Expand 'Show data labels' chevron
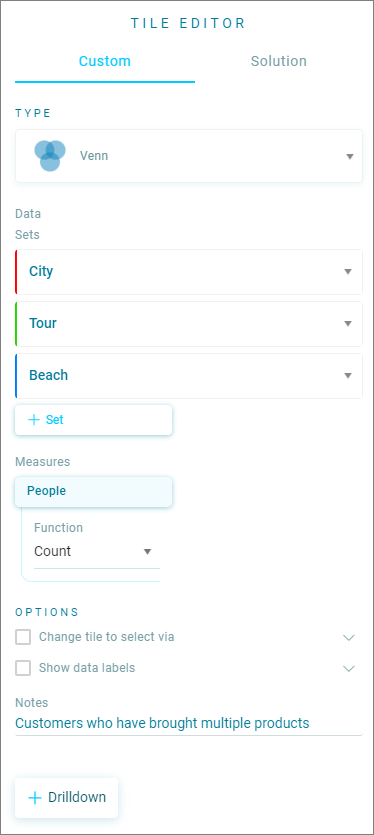The width and height of the screenshot is (374, 835). pyautogui.click(x=349, y=668)
